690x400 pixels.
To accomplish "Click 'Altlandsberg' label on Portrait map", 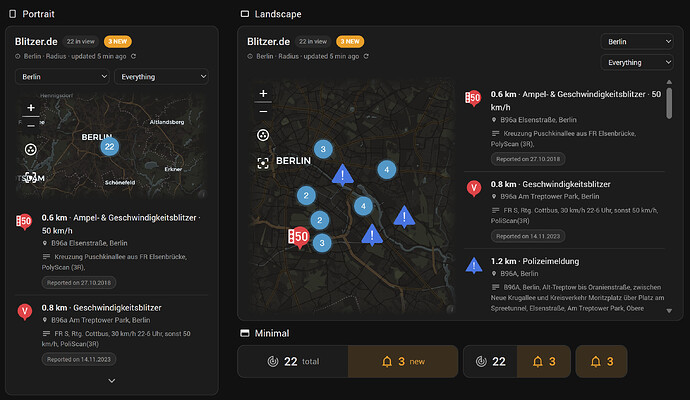I will click(167, 122).
